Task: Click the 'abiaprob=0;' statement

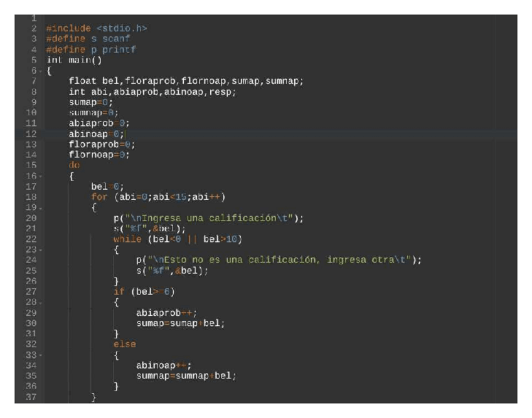Action: [99, 123]
